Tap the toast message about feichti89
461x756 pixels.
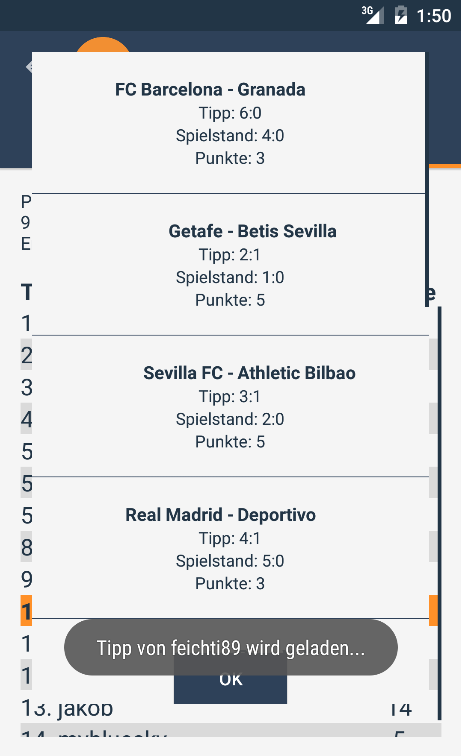click(231, 648)
